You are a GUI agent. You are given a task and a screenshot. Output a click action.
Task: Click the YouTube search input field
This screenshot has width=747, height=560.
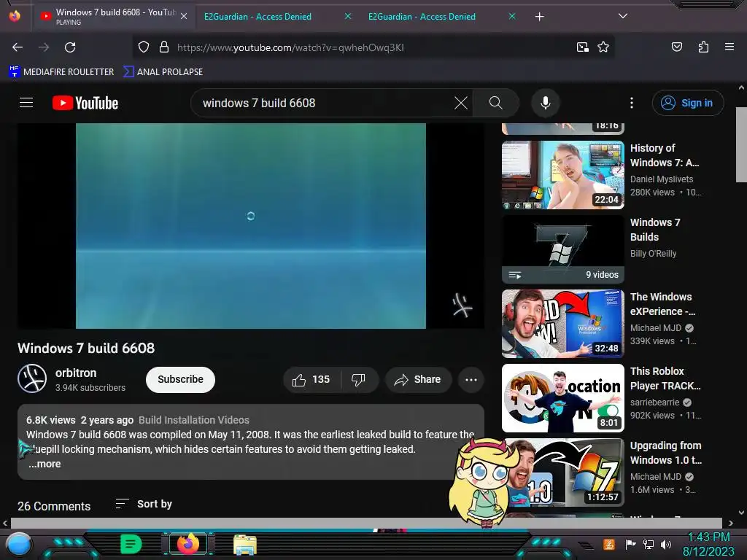click(x=324, y=103)
